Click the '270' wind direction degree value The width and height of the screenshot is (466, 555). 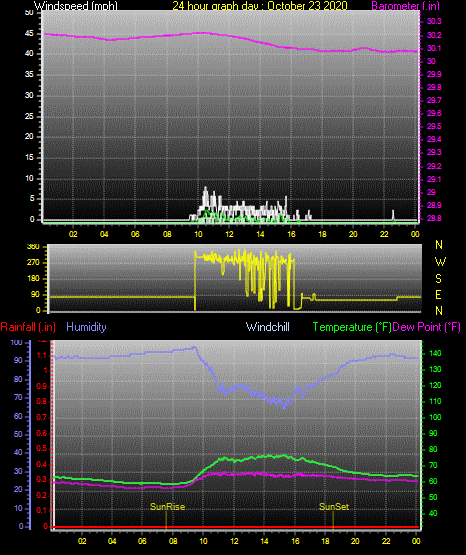coord(33,263)
